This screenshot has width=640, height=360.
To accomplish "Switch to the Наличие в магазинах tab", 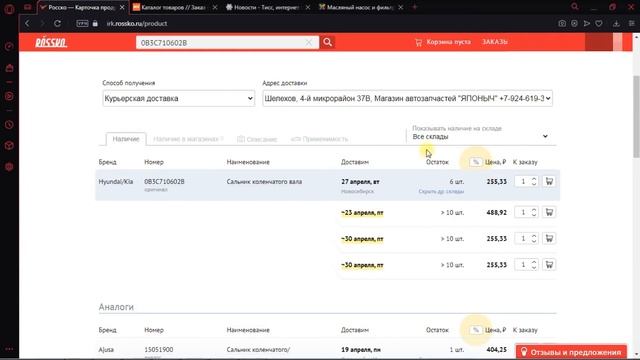I will pos(188,139).
